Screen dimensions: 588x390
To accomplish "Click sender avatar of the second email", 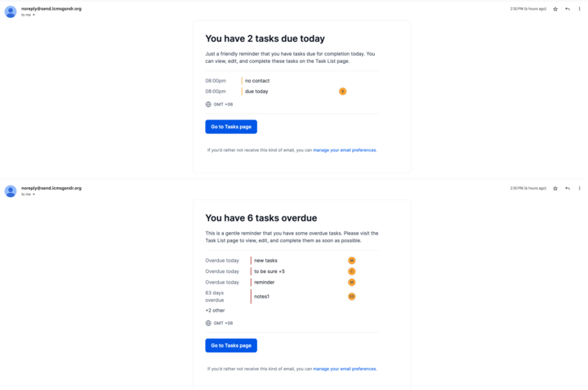I will click(x=11, y=191).
